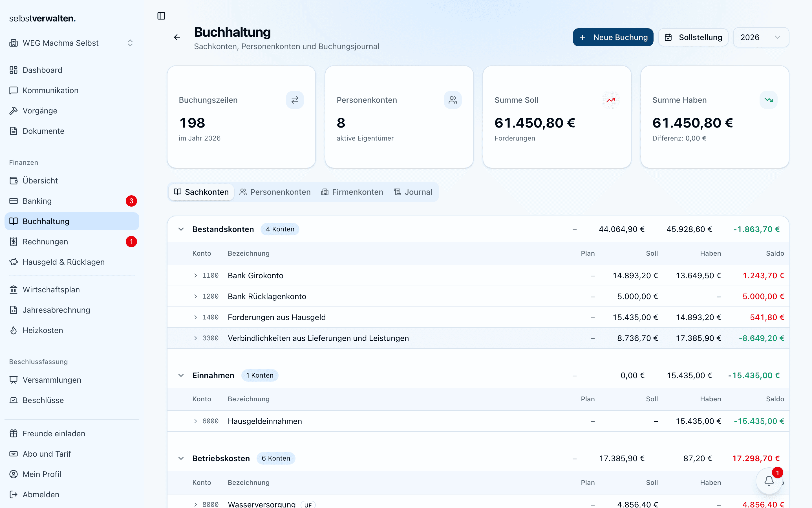Click the Kommunikation chat bubble icon
Screen dimensions: 812x508
(x=14, y=90)
